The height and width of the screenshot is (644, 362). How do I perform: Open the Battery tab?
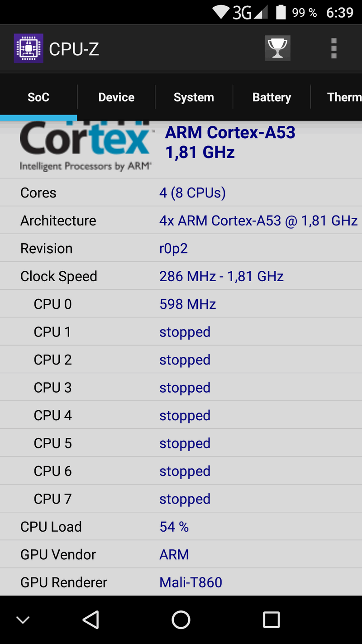tap(271, 97)
